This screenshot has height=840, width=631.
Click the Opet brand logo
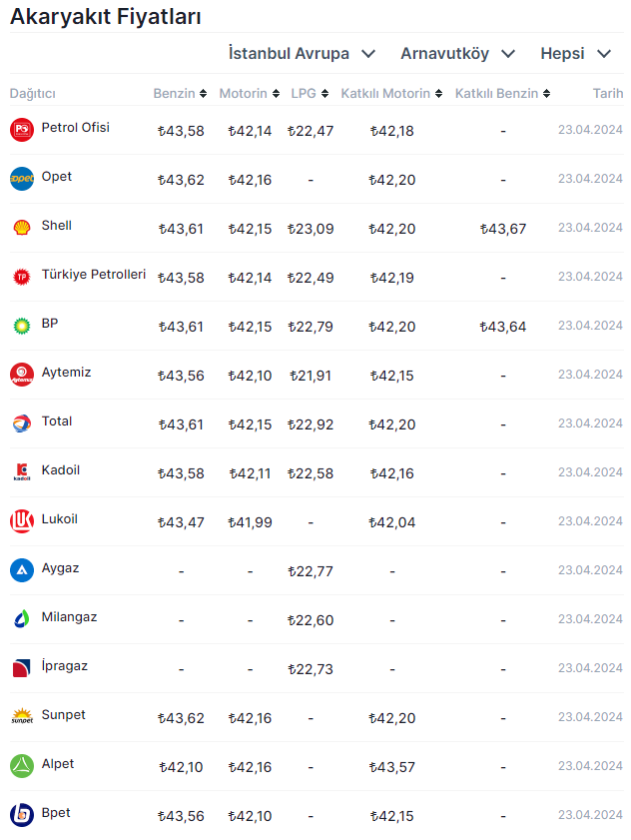point(22,179)
